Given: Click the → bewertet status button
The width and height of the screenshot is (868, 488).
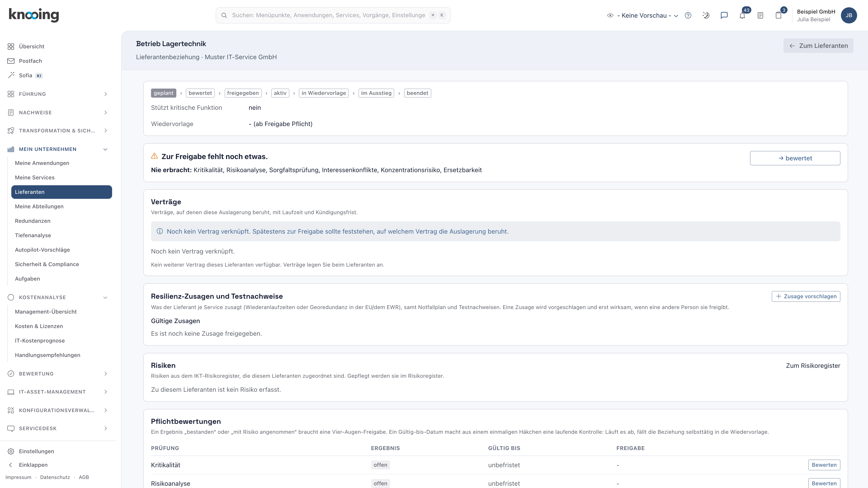Looking at the screenshot, I should pos(795,158).
